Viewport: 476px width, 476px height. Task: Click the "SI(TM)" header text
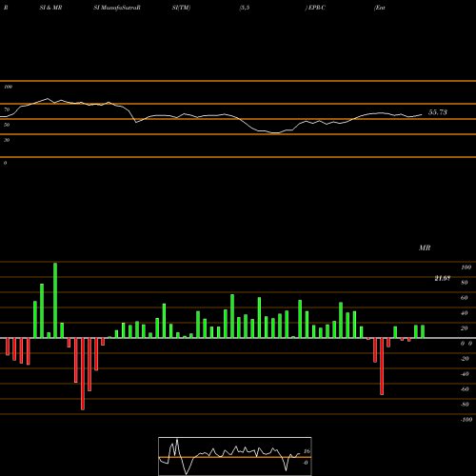(x=181, y=8)
